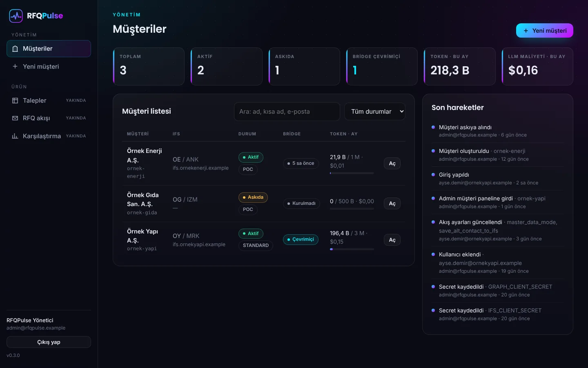The image size is (588, 368).
Task: Click the Askıda status badge for Örnek Gıda
Action: click(253, 197)
